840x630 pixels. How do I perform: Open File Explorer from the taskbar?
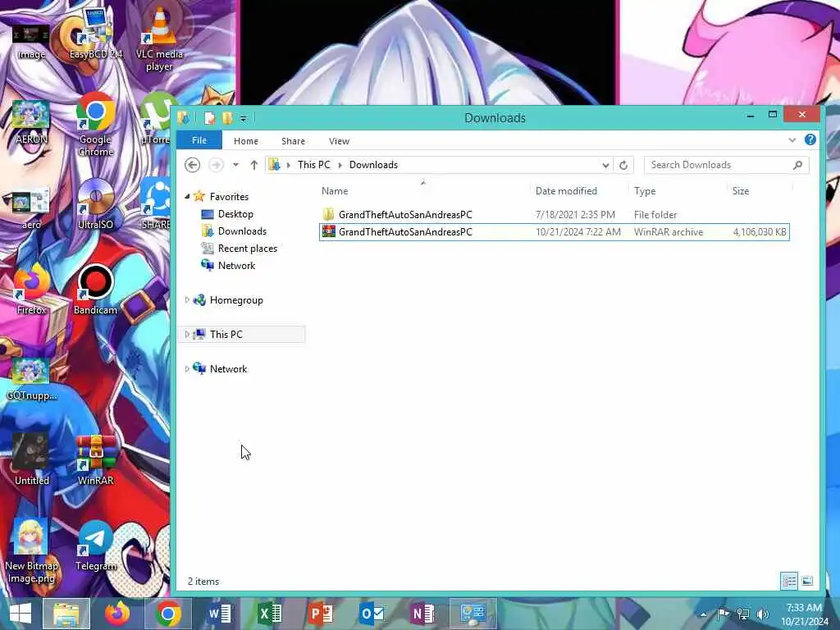pyautogui.click(x=66, y=614)
